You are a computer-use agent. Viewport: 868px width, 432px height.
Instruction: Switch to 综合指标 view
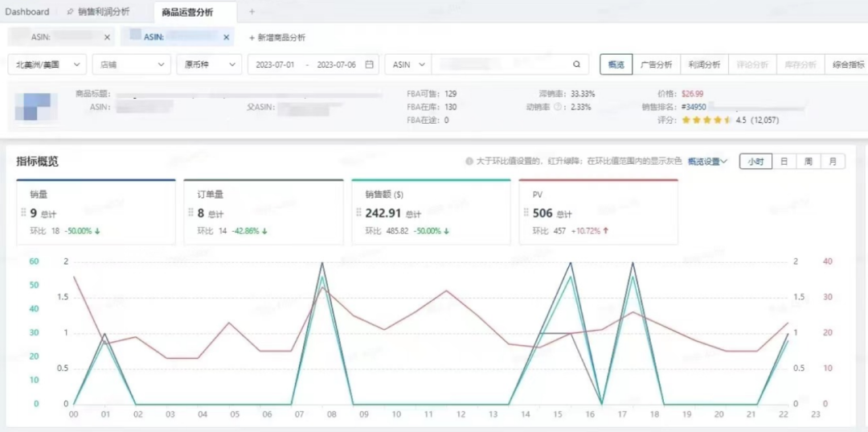[x=848, y=64]
